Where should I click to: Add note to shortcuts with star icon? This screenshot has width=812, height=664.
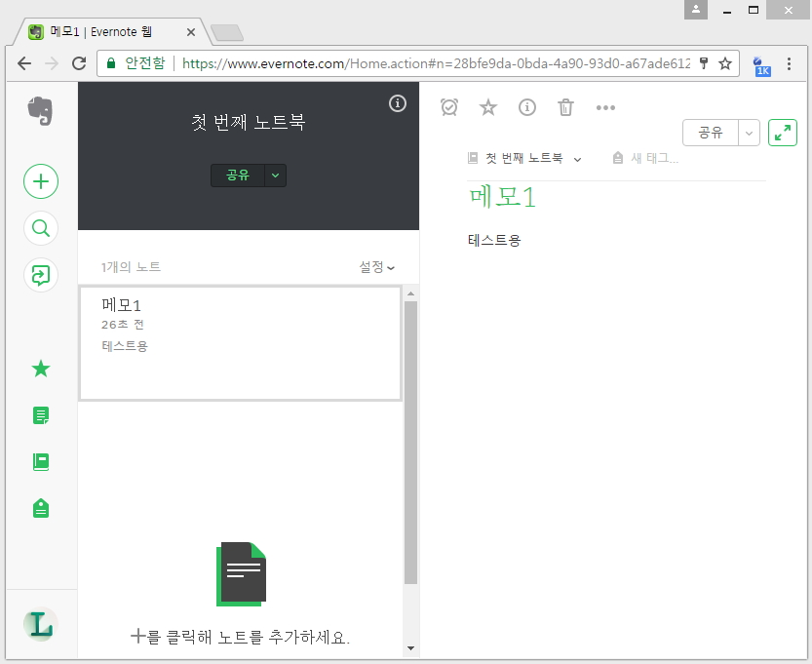pos(487,107)
